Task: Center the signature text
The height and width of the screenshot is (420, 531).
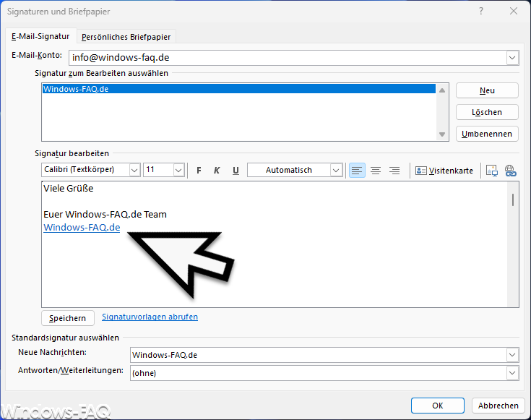Action: click(376, 170)
